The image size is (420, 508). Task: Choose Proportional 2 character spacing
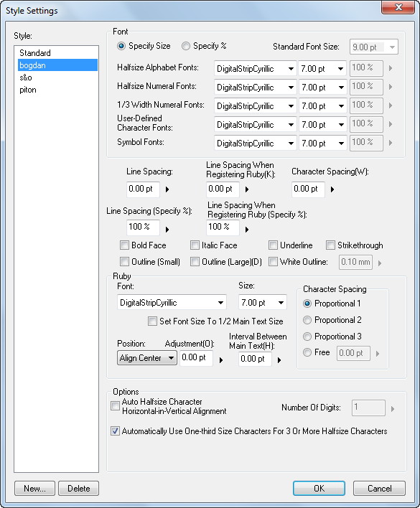[307, 320]
